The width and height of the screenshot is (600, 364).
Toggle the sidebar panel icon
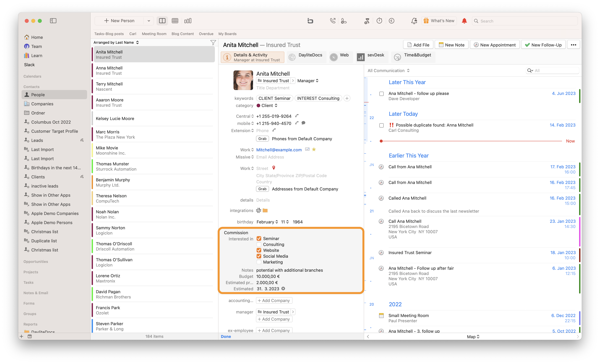[53, 21]
